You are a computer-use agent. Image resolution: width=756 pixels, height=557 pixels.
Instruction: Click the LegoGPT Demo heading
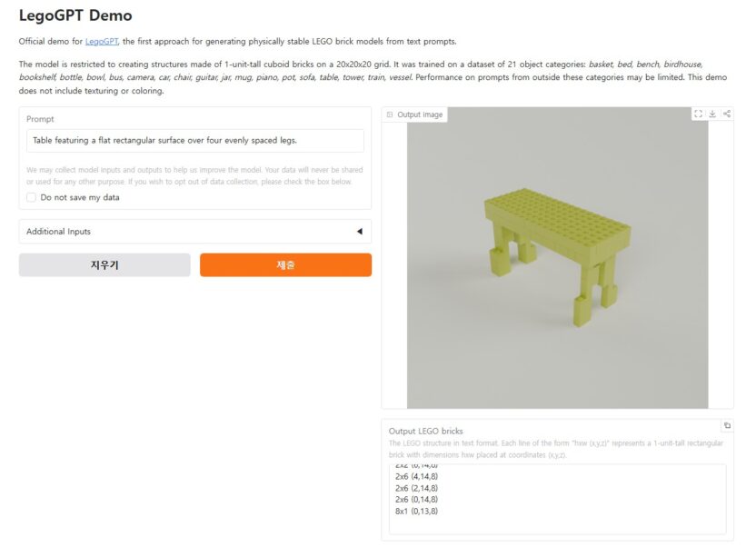pos(75,15)
